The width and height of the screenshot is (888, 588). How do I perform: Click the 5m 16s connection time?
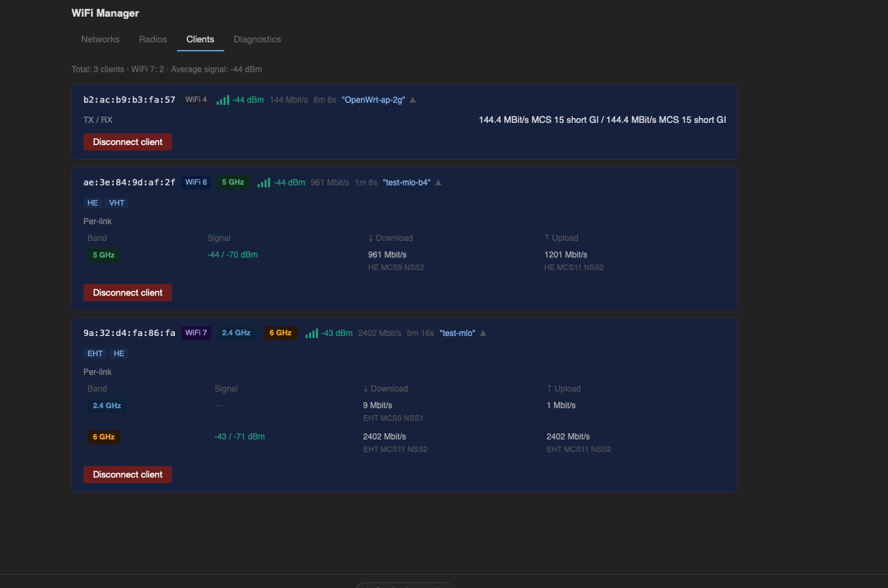pos(420,333)
